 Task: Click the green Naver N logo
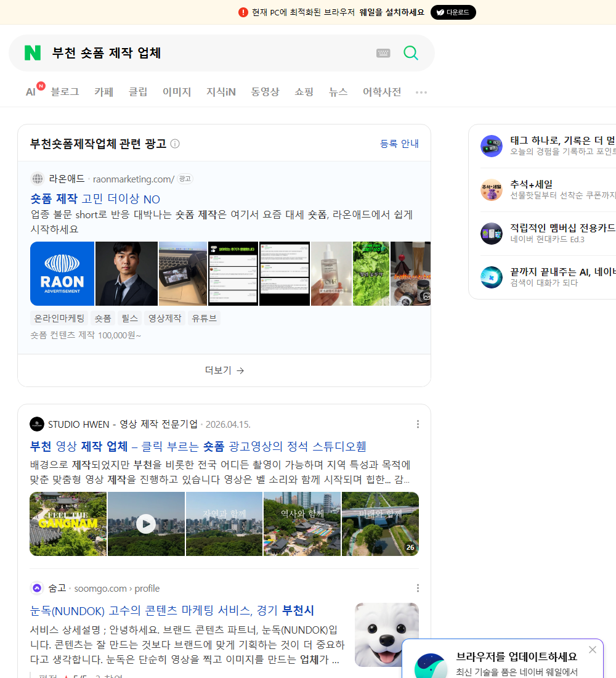click(33, 53)
